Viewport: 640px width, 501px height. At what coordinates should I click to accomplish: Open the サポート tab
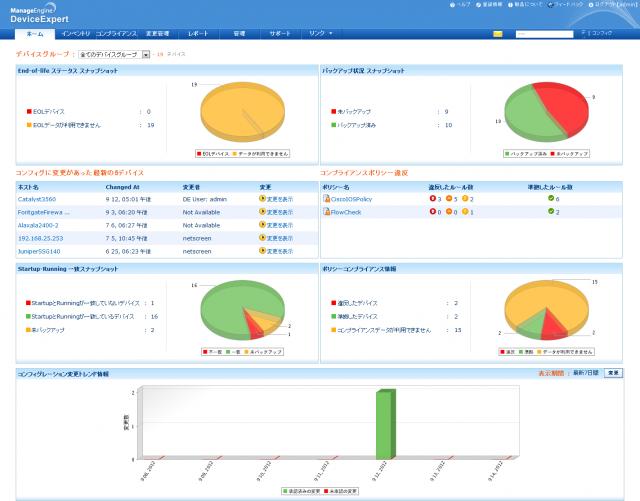[280, 33]
